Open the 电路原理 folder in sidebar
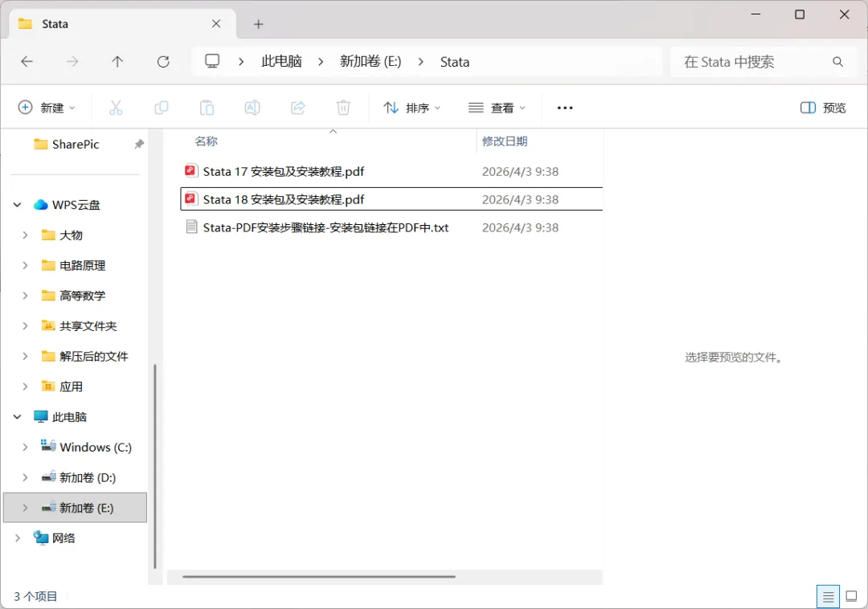 click(73, 265)
